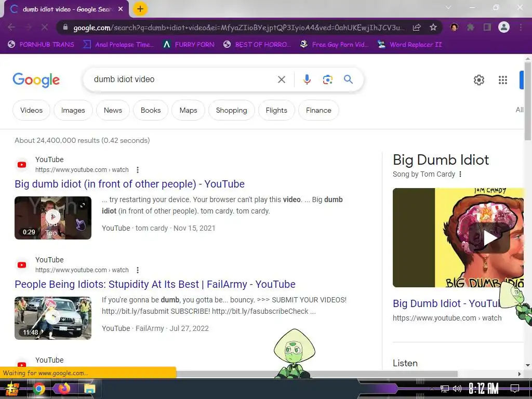Search by voice using the microphone icon
532x399 pixels.
[307, 79]
